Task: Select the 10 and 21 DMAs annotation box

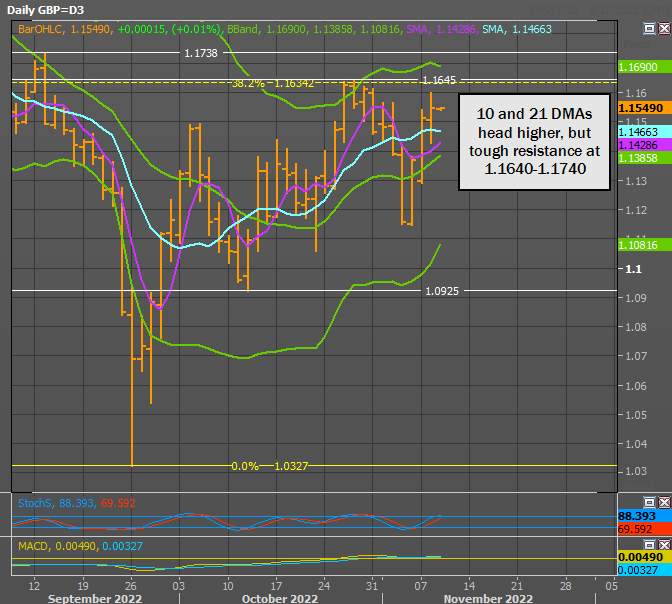Action: click(534, 142)
